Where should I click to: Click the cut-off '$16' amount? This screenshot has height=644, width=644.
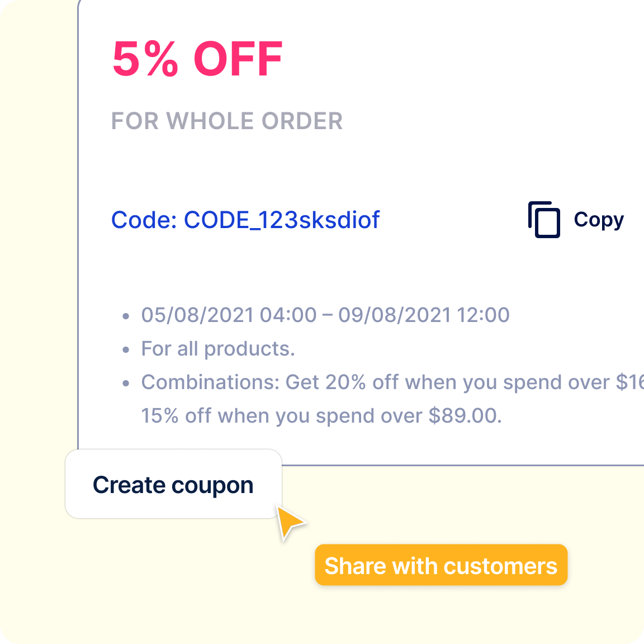coord(629,382)
